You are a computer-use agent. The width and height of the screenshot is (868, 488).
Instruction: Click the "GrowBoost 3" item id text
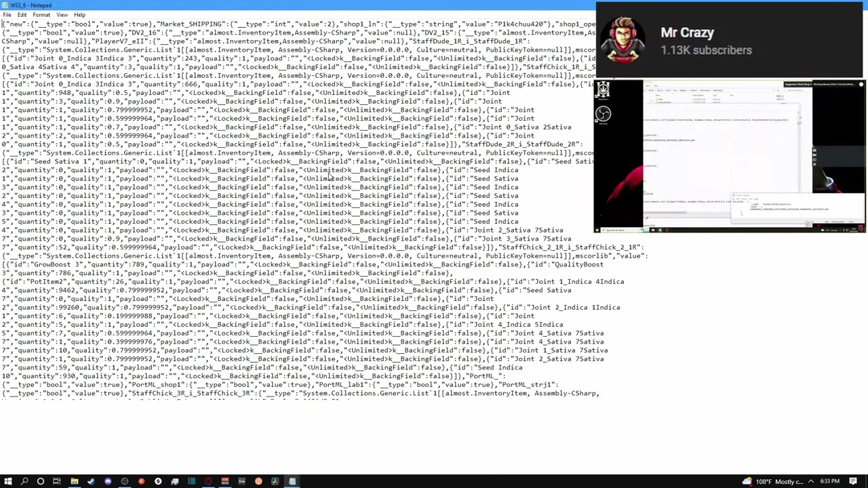click(x=56, y=264)
